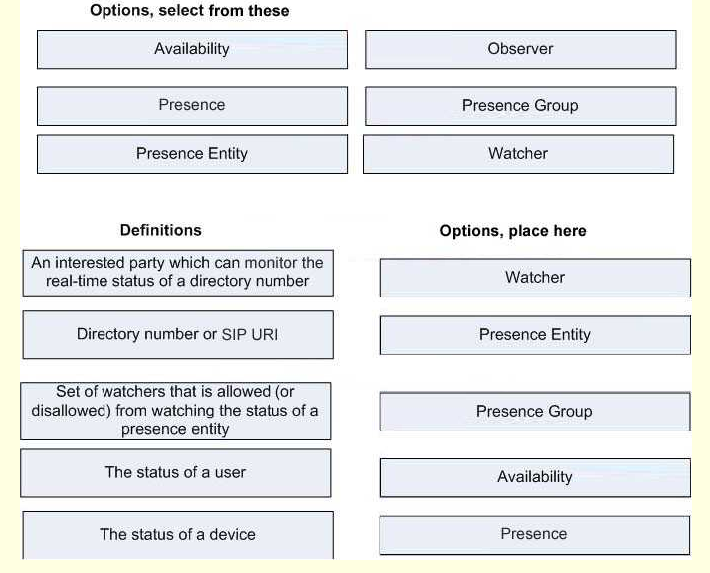Click the placed Watcher answer box
Screen dimensions: 710x573
535,278
